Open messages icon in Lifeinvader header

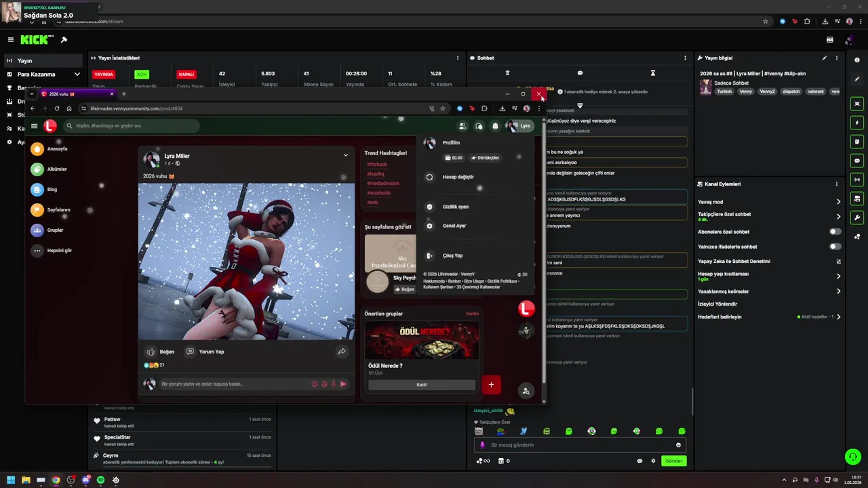tap(479, 126)
